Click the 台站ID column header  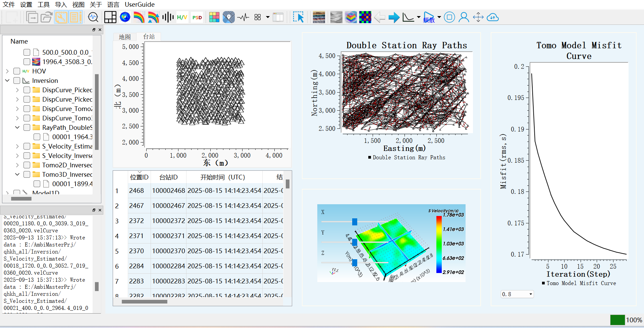click(x=168, y=177)
